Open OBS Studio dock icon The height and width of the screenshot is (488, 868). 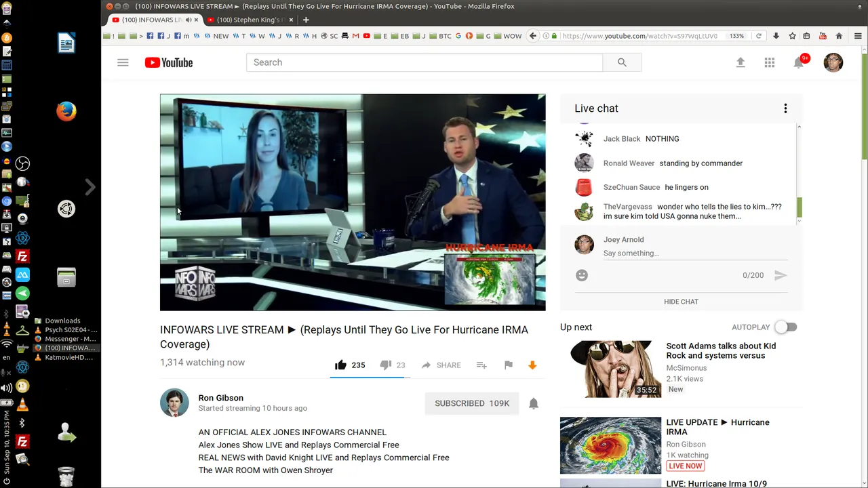click(x=22, y=163)
